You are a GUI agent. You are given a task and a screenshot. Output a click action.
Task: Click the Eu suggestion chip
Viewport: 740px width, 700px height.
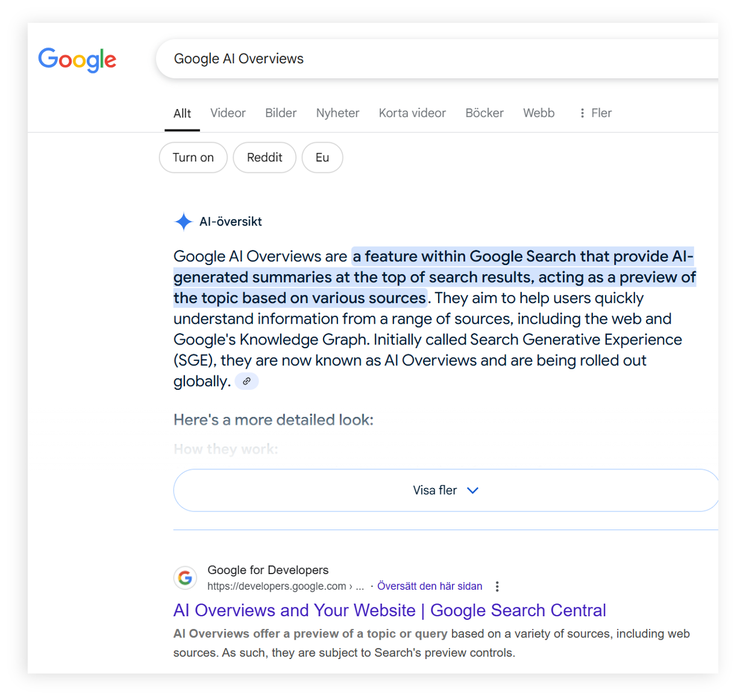pos(322,158)
